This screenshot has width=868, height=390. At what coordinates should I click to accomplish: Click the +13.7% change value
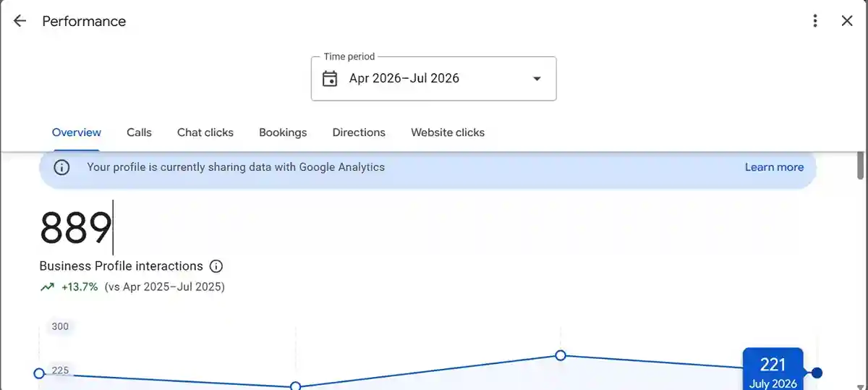pyautogui.click(x=80, y=287)
